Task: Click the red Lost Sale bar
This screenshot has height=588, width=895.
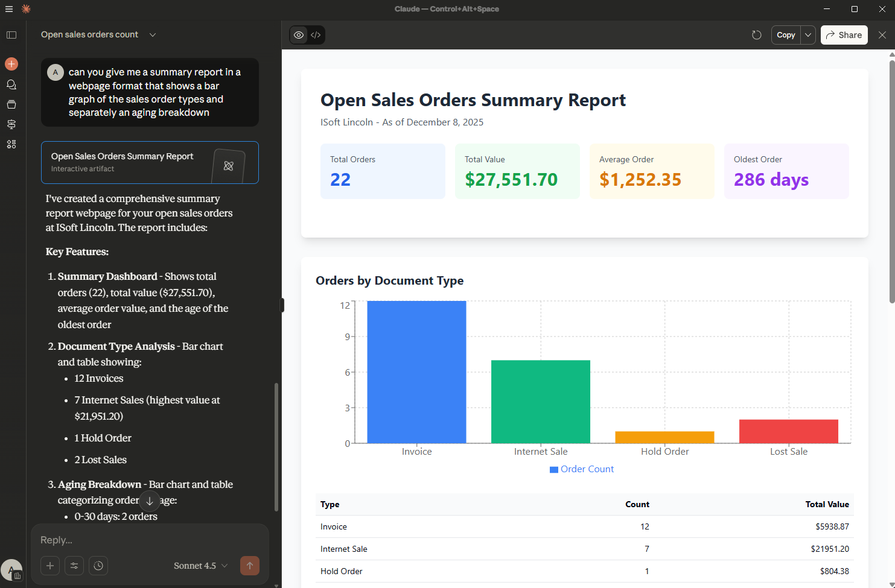Action: [x=789, y=431]
